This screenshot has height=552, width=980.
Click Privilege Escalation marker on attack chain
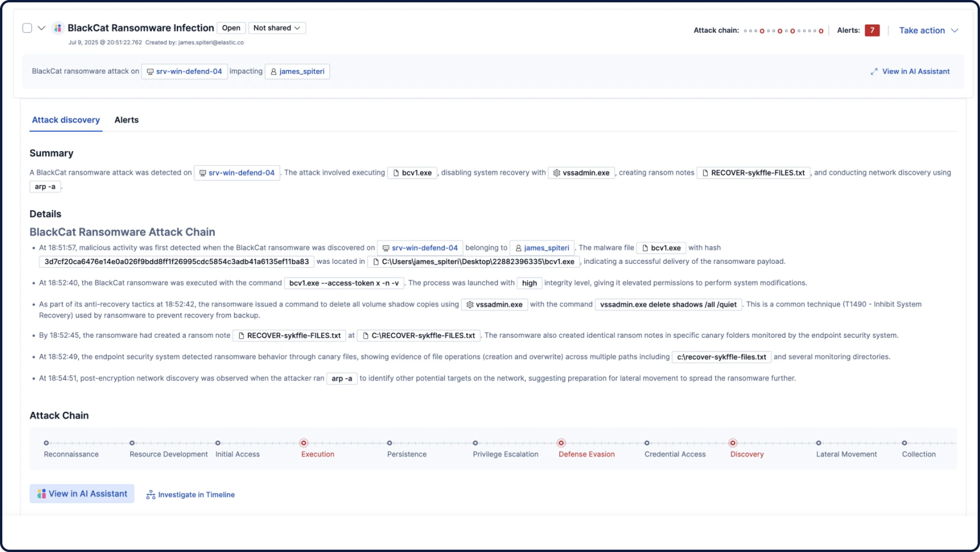click(x=475, y=443)
